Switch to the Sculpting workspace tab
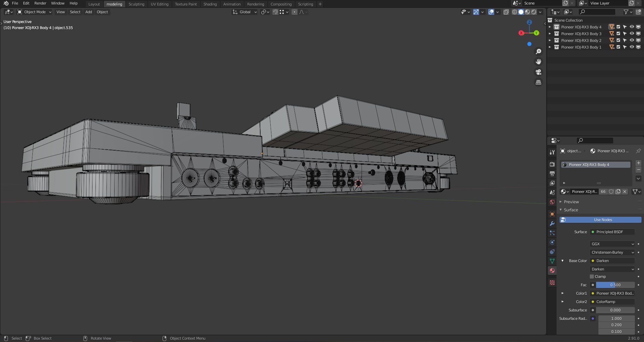Viewport: 644px width, 342px height. coord(137,4)
